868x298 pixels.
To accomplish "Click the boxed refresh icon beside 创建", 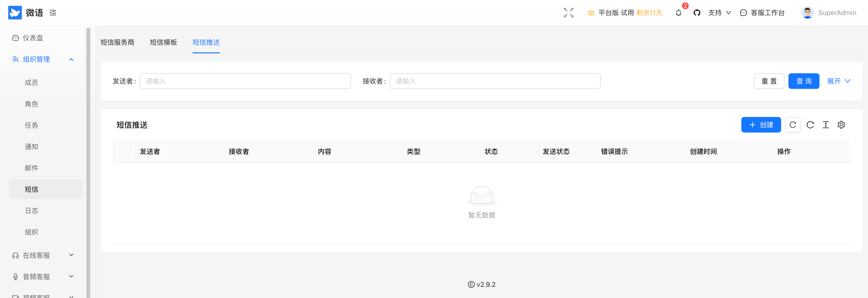I will point(793,125).
